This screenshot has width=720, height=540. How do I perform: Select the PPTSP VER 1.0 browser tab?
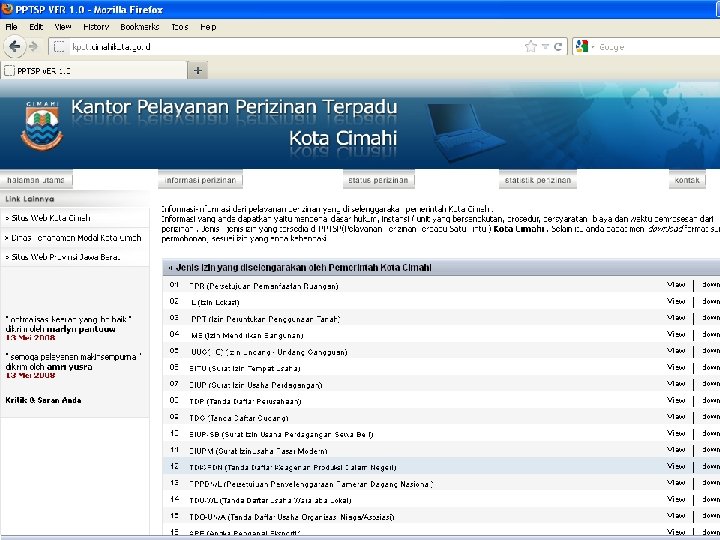tap(94, 71)
